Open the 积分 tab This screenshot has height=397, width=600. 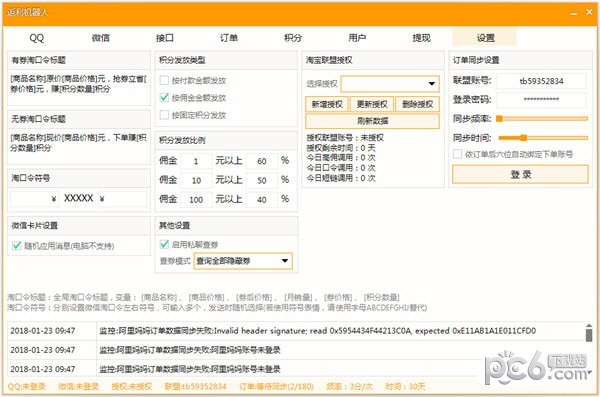[293, 38]
